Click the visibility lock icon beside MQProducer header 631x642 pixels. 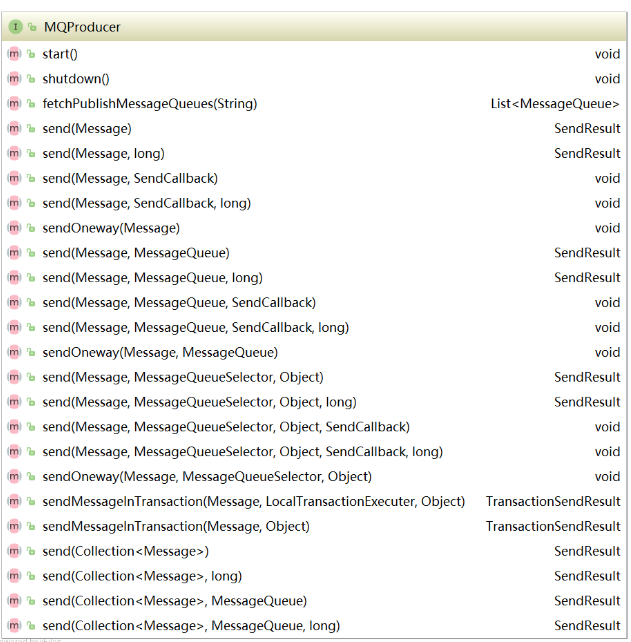[32, 27]
